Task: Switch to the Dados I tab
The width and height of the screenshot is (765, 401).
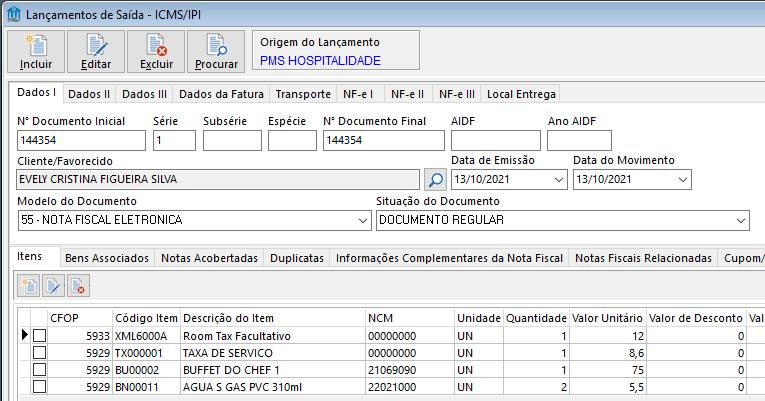Action: (36, 93)
